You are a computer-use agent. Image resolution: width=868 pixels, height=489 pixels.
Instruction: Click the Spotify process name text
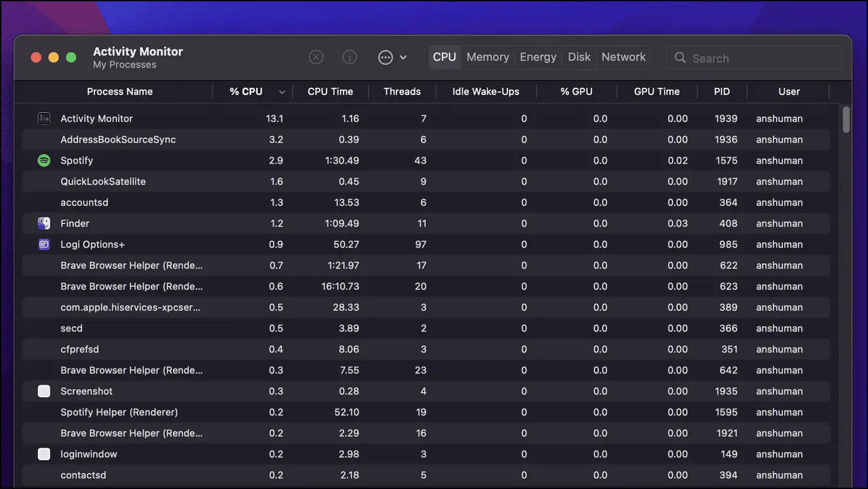pos(77,161)
